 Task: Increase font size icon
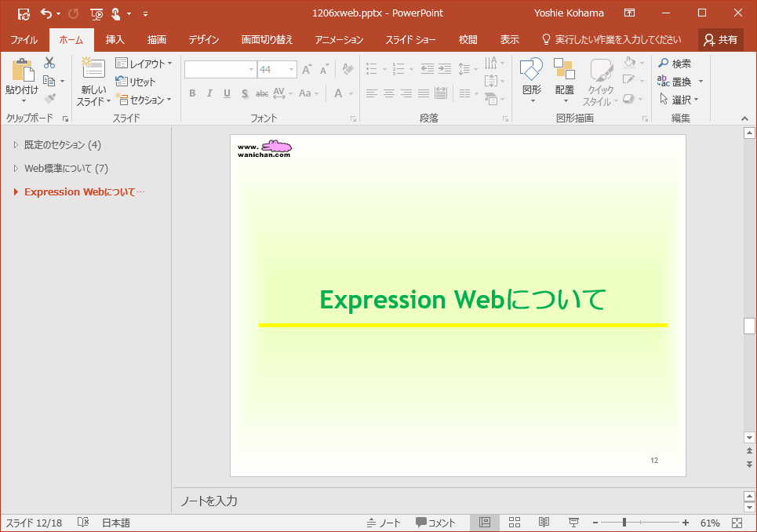tap(307, 70)
